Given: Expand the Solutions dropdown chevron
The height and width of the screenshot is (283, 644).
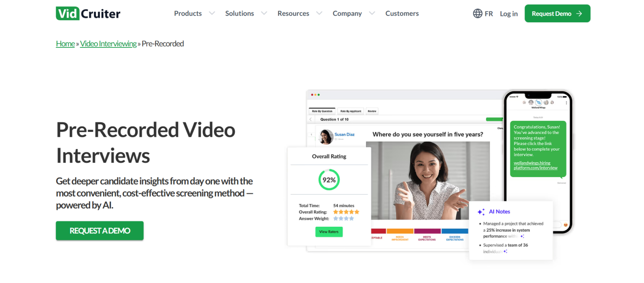Looking at the screenshot, I should click(264, 13).
